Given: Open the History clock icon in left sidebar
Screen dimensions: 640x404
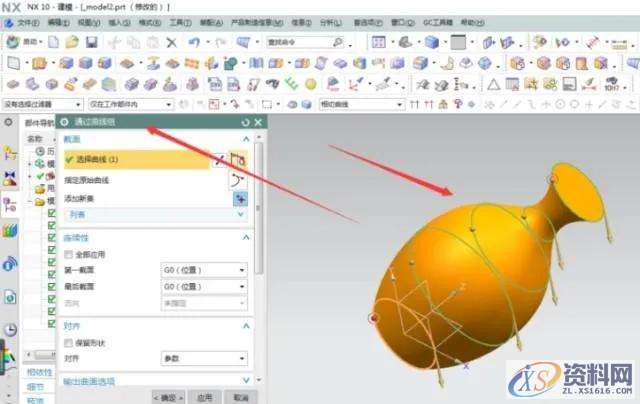Looking at the screenshot, I should pyautogui.click(x=10, y=329).
